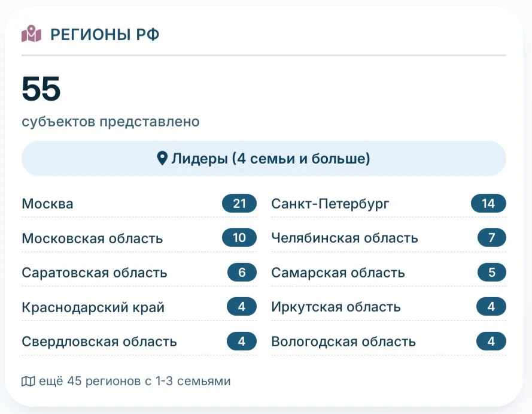Click the badge 7 for Челябинская область
Viewport: 532px width, 414px height.
(x=492, y=237)
